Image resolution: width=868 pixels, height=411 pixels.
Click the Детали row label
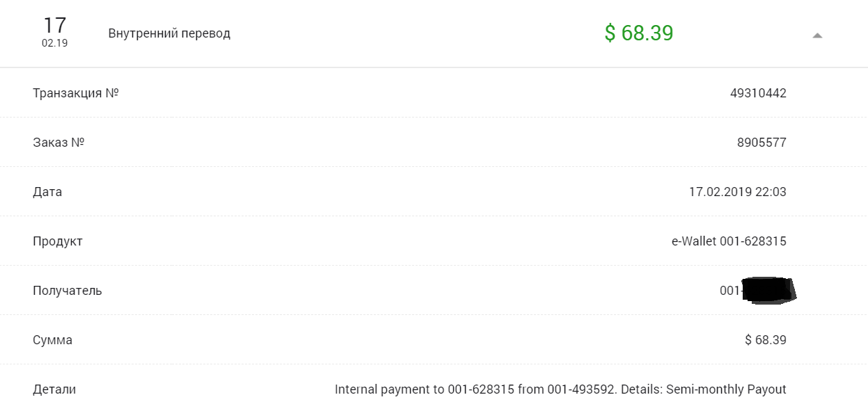point(54,389)
